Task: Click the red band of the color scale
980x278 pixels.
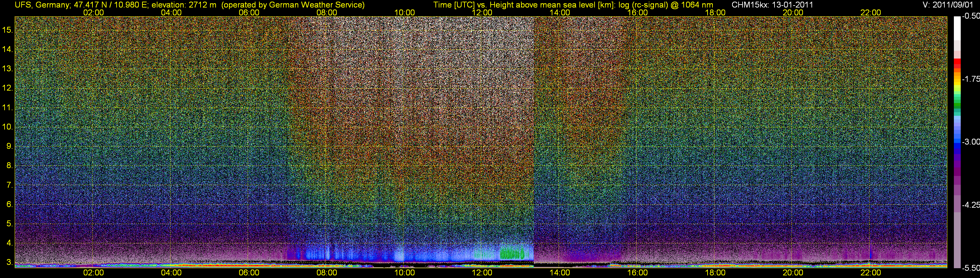Action: 957,63
